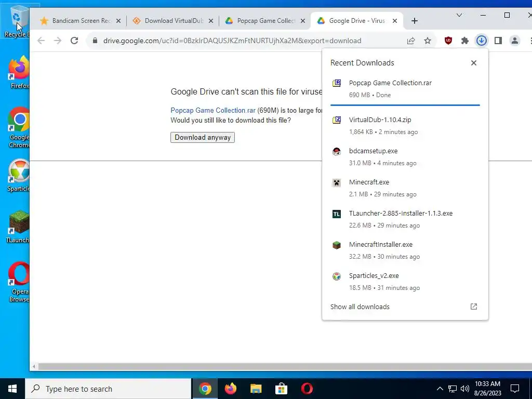Screen dimensions: 532x399
Task: Switch to Popcap Game Collection tab
Action: point(265,21)
